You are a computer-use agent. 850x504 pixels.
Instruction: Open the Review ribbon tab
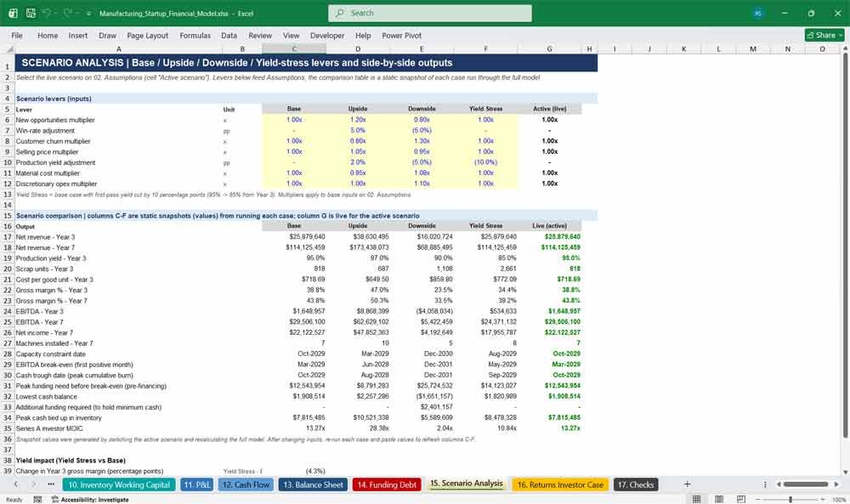[x=260, y=35]
